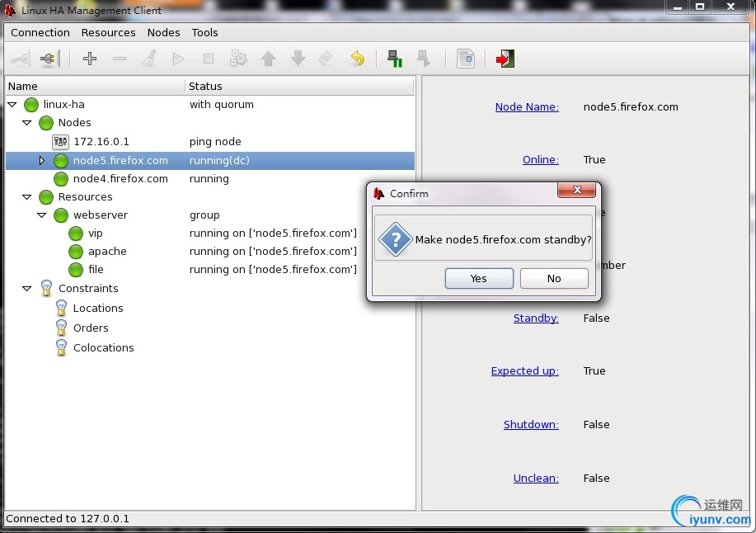The image size is (756, 533).
Task: Click the green status circle of file
Action: [76, 270]
